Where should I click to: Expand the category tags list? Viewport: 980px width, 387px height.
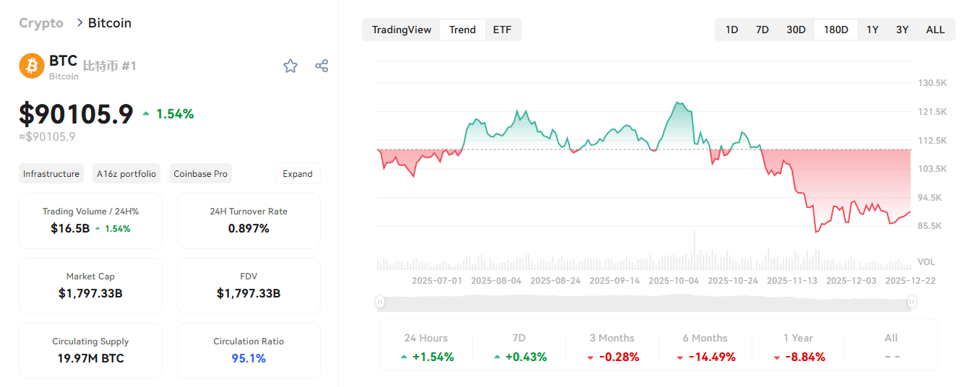[298, 174]
